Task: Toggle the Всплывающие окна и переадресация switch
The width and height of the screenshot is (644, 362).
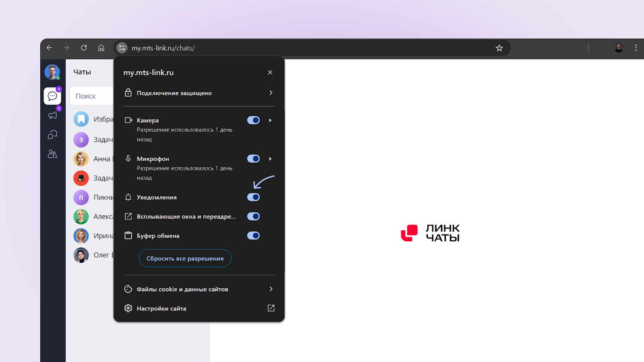Action: 253,216
